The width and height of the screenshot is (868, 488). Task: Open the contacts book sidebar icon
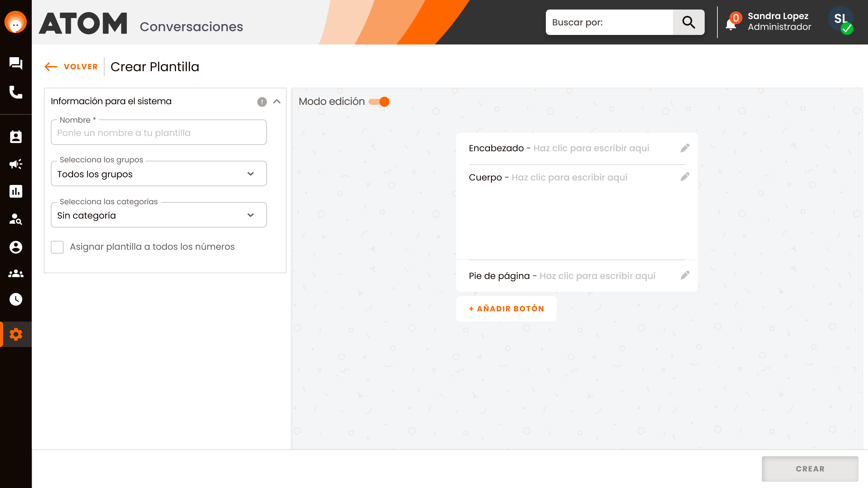pos(16,137)
